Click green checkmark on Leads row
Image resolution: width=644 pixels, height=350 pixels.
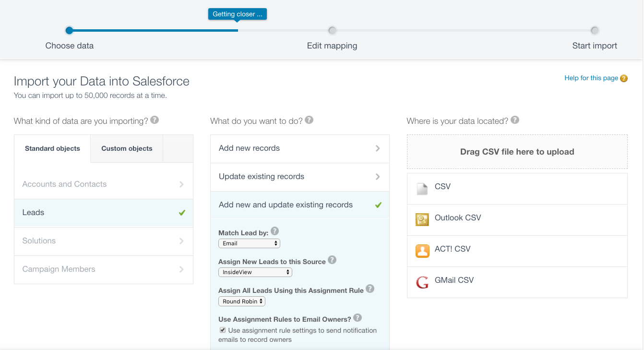182,213
